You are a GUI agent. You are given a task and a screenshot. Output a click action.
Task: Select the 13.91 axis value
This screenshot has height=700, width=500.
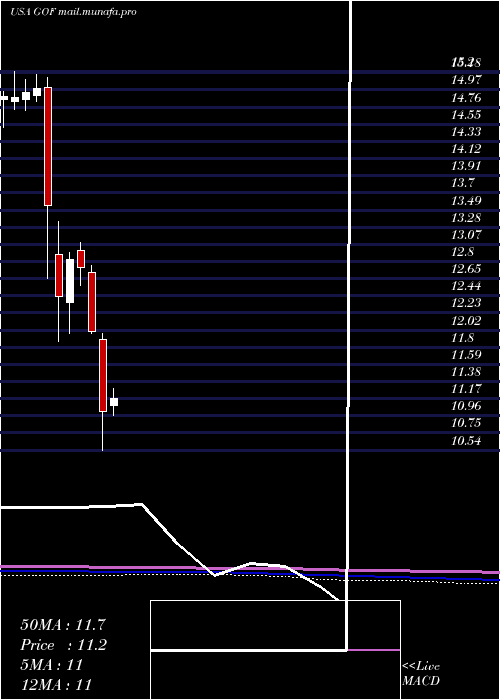(x=467, y=166)
